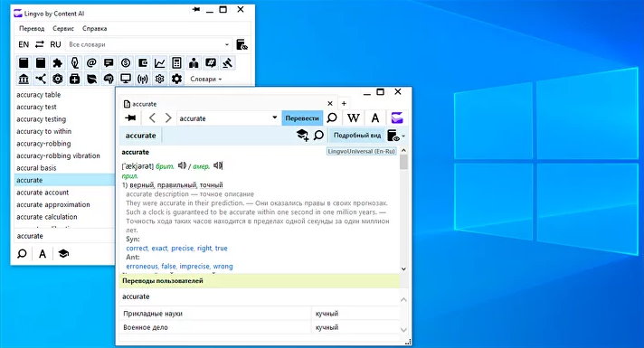The height and width of the screenshot is (348, 644).
Task: Toggle pin in the main Lingvo title bar
Action: coord(196,9)
